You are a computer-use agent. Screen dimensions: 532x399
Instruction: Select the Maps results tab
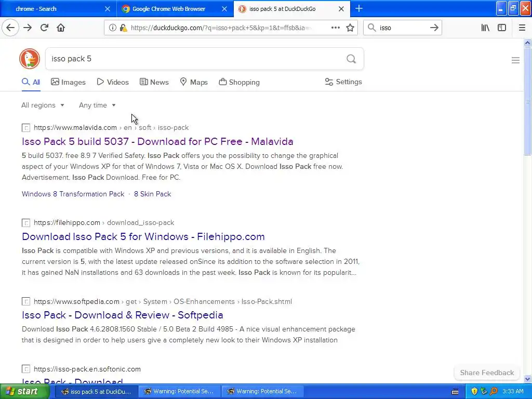(194, 82)
